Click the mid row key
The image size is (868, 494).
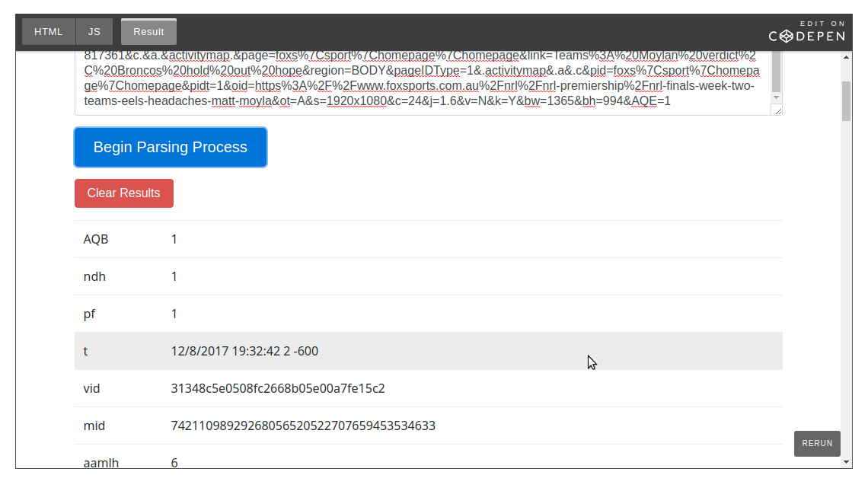click(94, 426)
